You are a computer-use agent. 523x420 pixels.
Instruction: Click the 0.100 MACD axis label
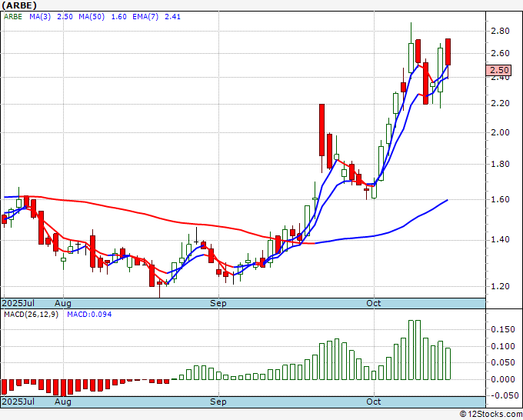pyautogui.click(x=503, y=346)
